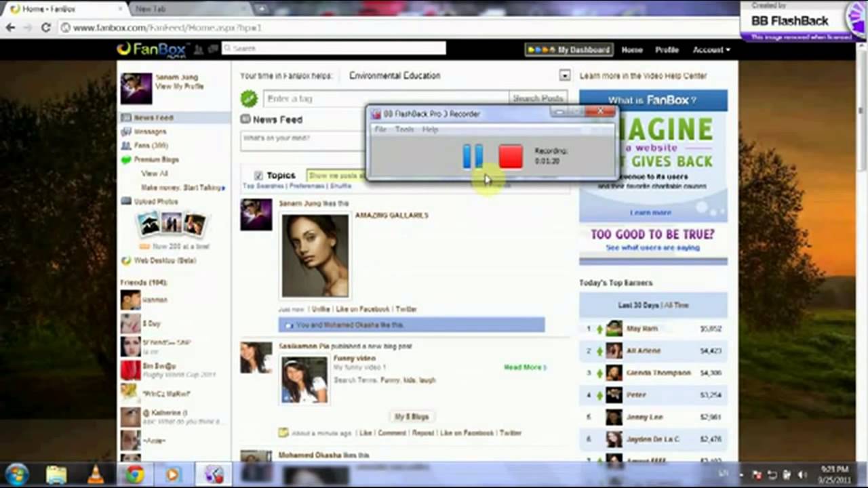Open Windows Media Player from taskbar
Screen dimensions: 868x488
point(173,474)
